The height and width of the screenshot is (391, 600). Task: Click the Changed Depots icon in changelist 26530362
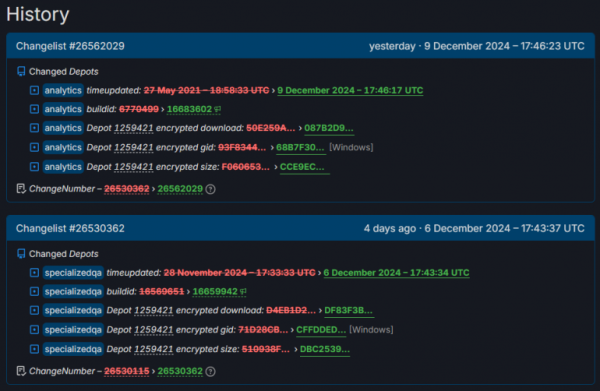(21, 254)
